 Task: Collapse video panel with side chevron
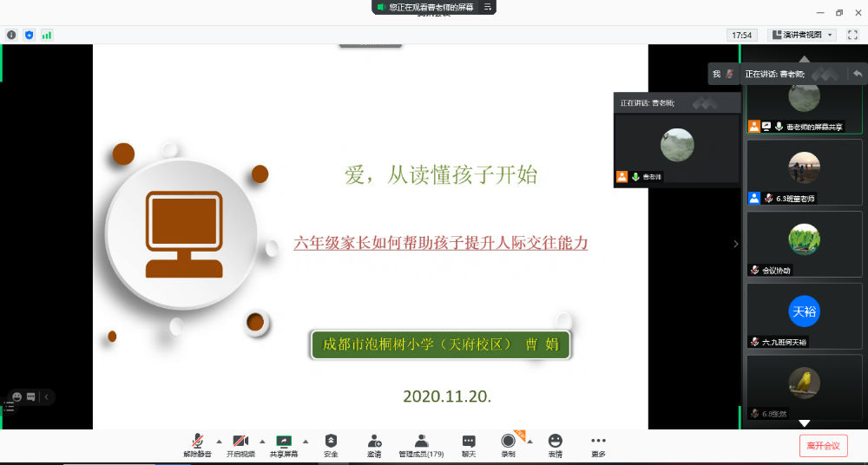pos(736,244)
